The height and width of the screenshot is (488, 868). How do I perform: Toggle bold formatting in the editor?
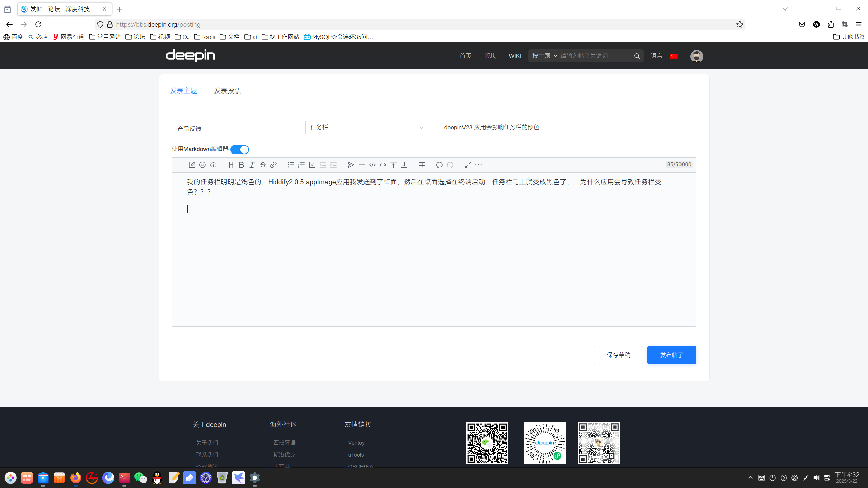click(x=241, y=165)
